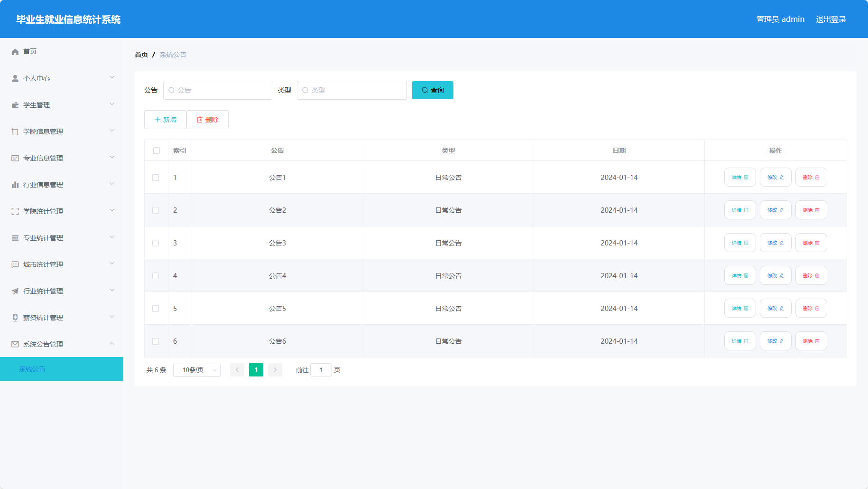
Task: Click 删除 for row 公告1
Action: tap(811, 177)
